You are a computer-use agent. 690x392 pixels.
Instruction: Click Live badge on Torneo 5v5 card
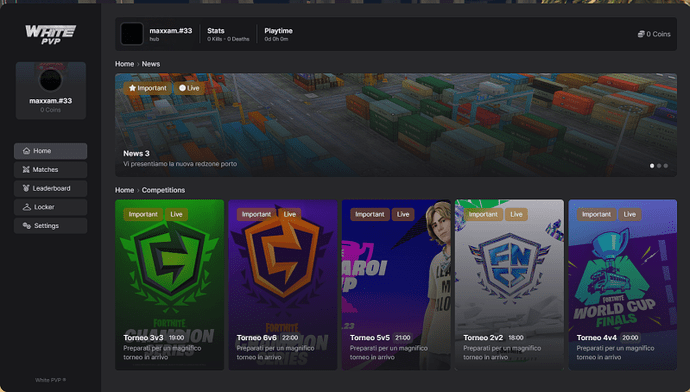(403, 214)
